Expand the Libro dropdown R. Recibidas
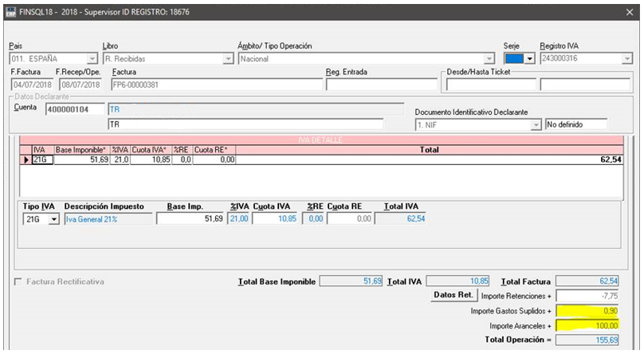 pos(228,59)
